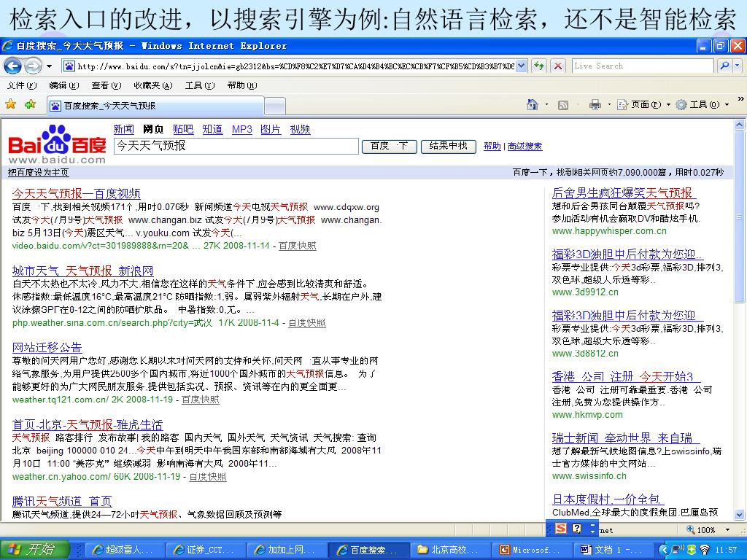Open the search provider dropdown arrow
Viewport: 747px width, 560px height.
pyautogui.click(x=738, y=66)
